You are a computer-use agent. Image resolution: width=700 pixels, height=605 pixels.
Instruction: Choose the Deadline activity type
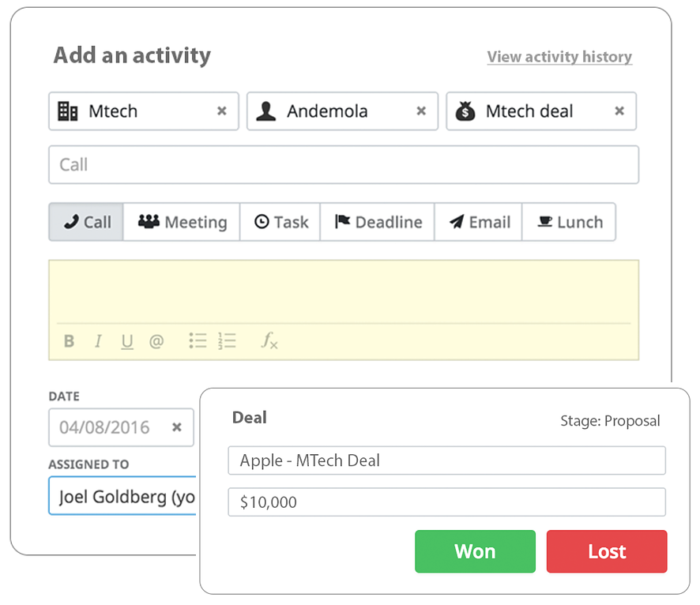tap(378, 222)
